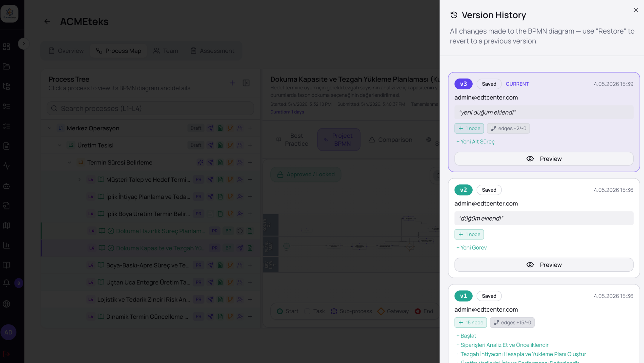The height and width of the screenshot is (363, 644).
Task: Open the globe language icon in sidebar
Action: 6,304
